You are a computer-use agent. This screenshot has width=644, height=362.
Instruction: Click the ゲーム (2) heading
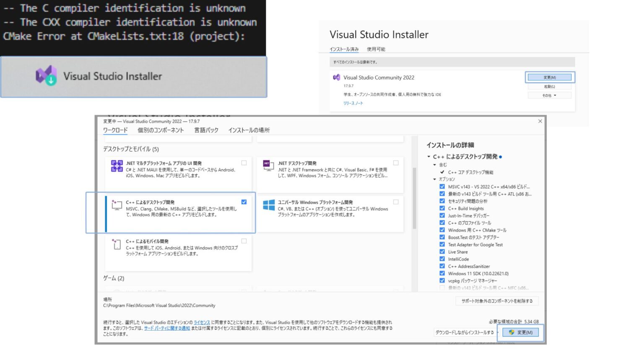click(x=114, y=278)
